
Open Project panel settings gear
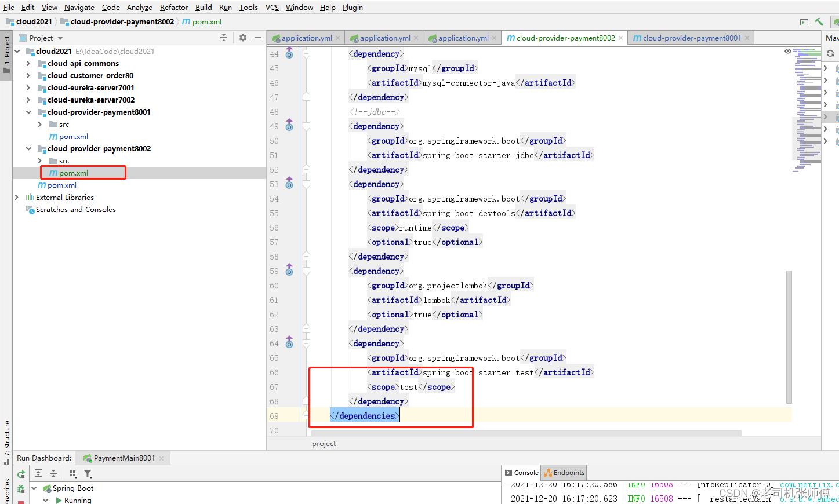coord(243,38)
